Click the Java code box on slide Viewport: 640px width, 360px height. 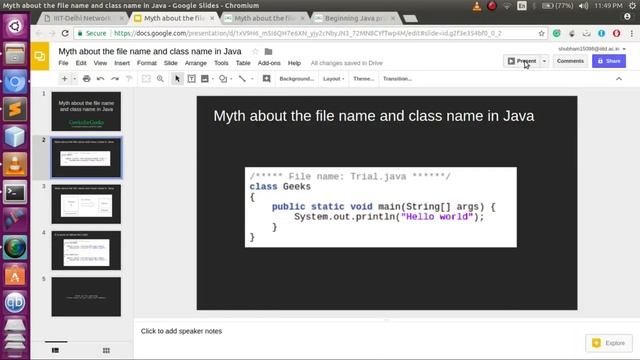(380, 207)
